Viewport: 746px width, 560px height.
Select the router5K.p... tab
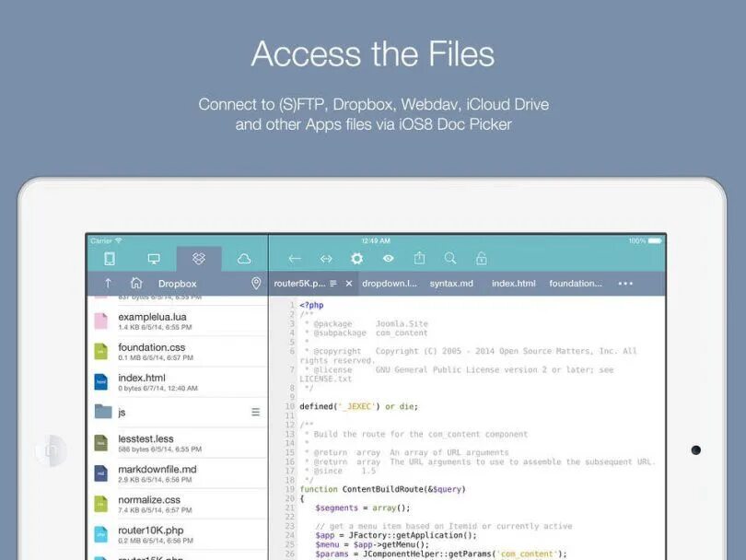coord(299,283)
